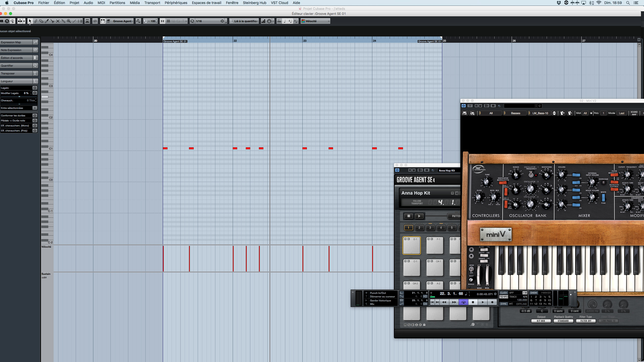Open the Partitions menu
644x362 pixels.
pyautogui.click(x=117, y=3)
